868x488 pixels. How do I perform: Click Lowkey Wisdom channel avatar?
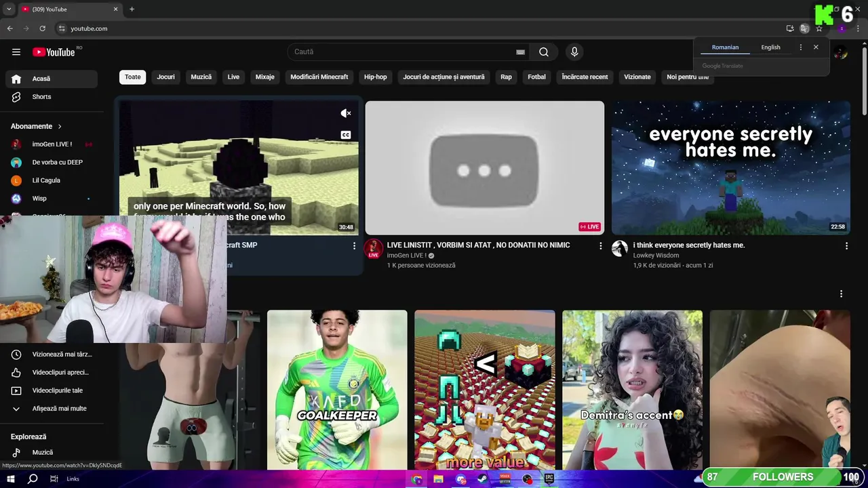(x=620, y=249)
